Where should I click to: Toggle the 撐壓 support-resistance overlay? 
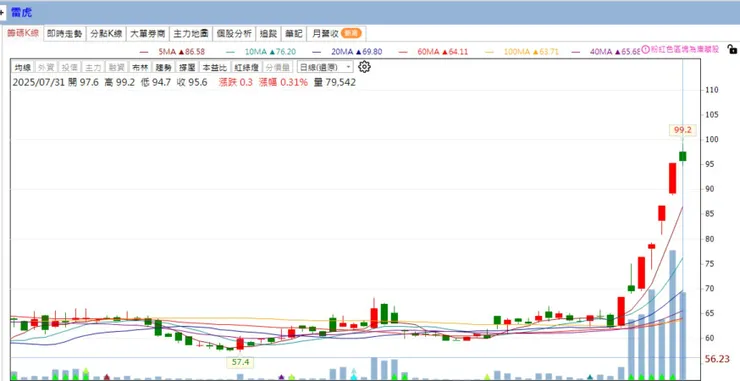(187, 67)
